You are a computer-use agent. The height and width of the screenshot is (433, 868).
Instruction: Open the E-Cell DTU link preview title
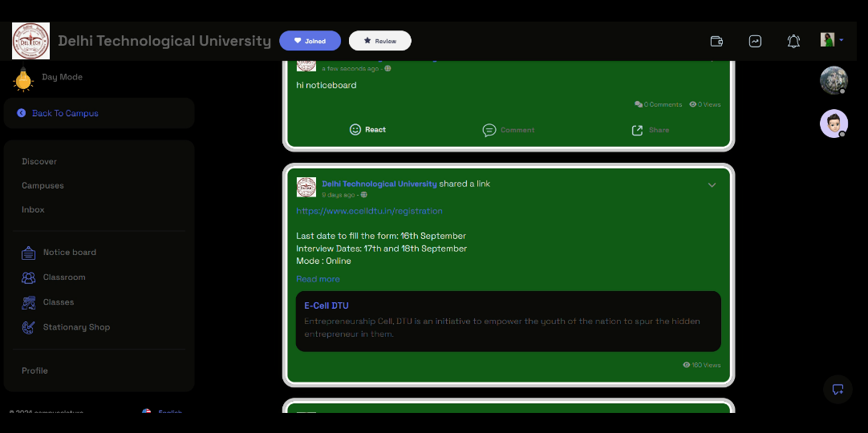click(x=327, y=306)
